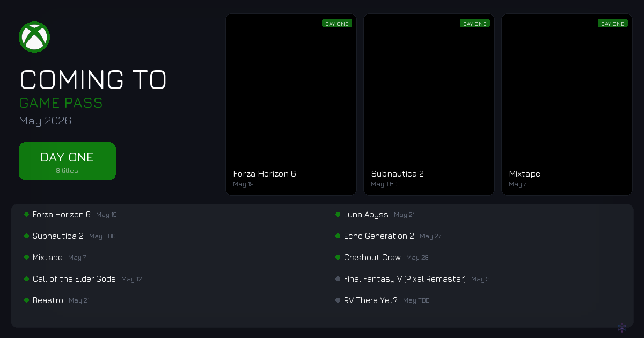Click the green bullet beside Beastro
644x338 pixels.
pyautogui.click(x=27, y=300)
